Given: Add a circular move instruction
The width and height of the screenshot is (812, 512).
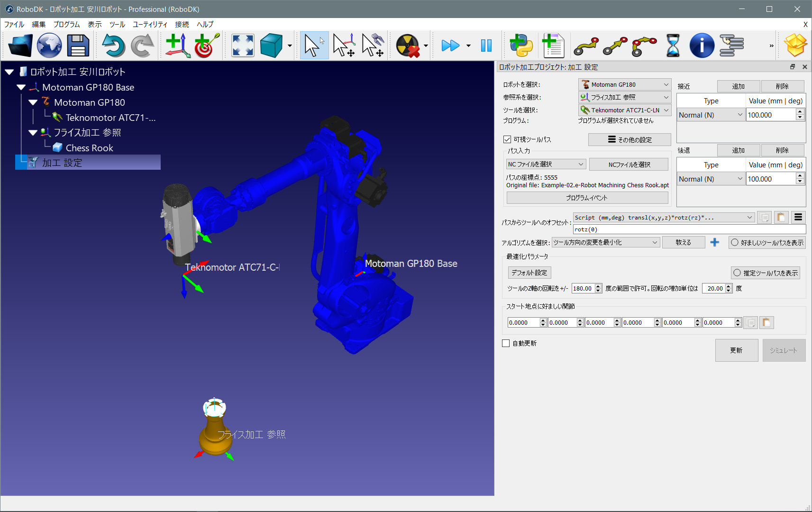Looking at the screenshot, I should point(644,46).
